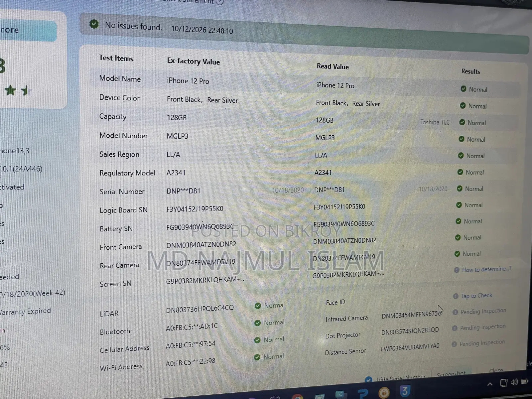
Task: Click the Test Items column header
Action: 116,58
